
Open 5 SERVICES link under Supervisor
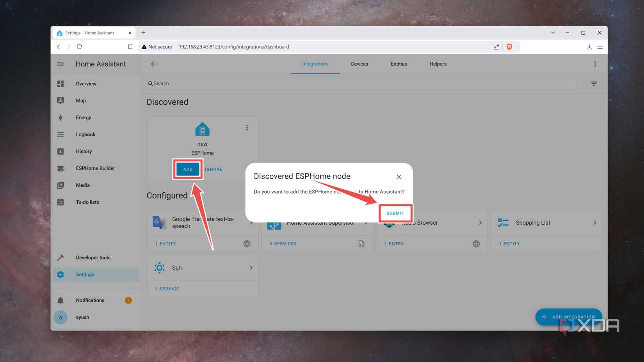[283, 244]
